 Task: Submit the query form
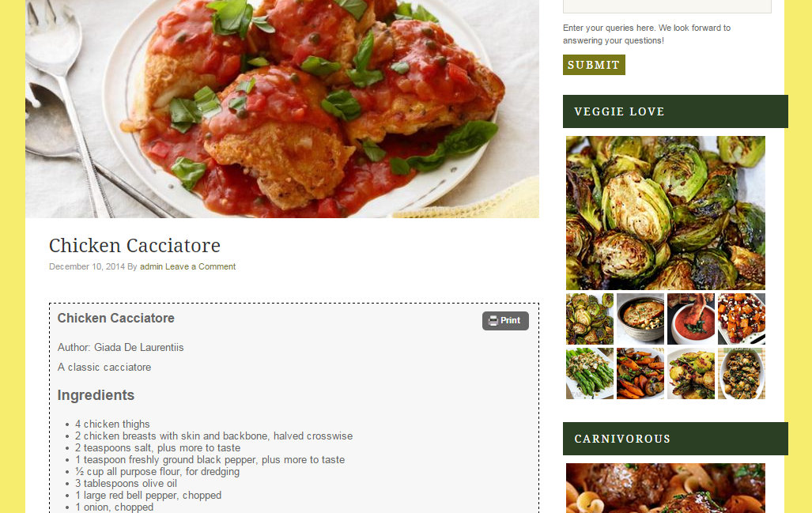coord(594,65)
